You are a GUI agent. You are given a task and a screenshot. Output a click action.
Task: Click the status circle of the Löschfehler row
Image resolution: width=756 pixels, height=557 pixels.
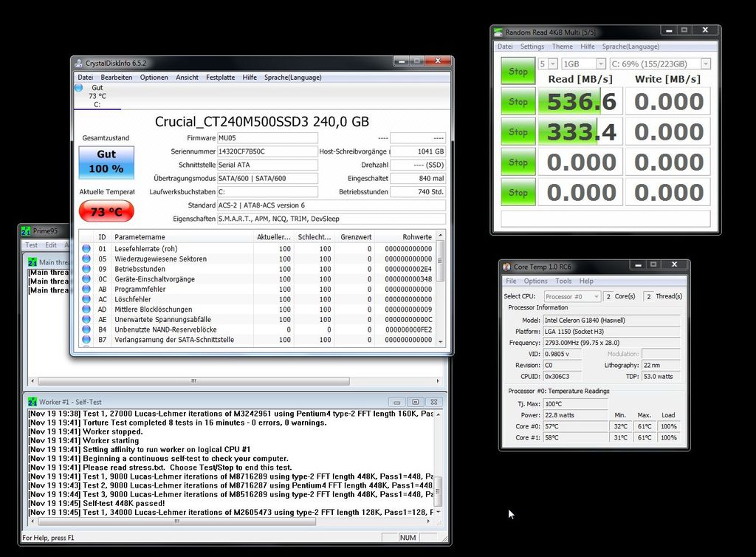[86, 299]
